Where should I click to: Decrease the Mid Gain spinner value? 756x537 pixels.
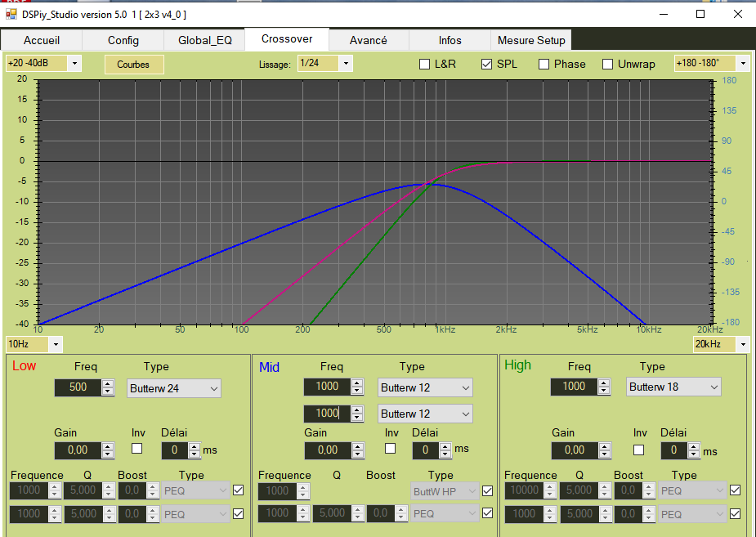[x=358, y=454]
